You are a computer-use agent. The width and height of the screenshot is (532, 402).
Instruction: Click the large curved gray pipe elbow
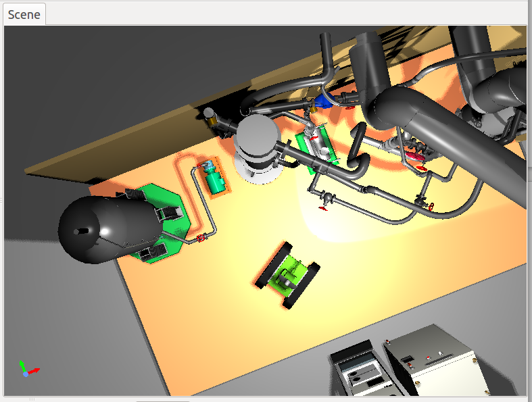pos(419,115)
